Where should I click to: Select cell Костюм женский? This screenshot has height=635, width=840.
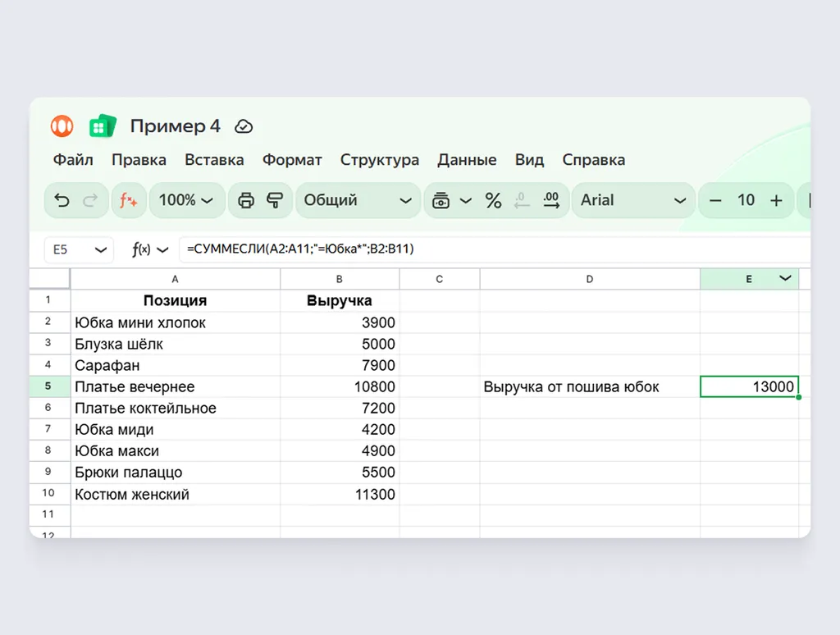tap(176, 494)
